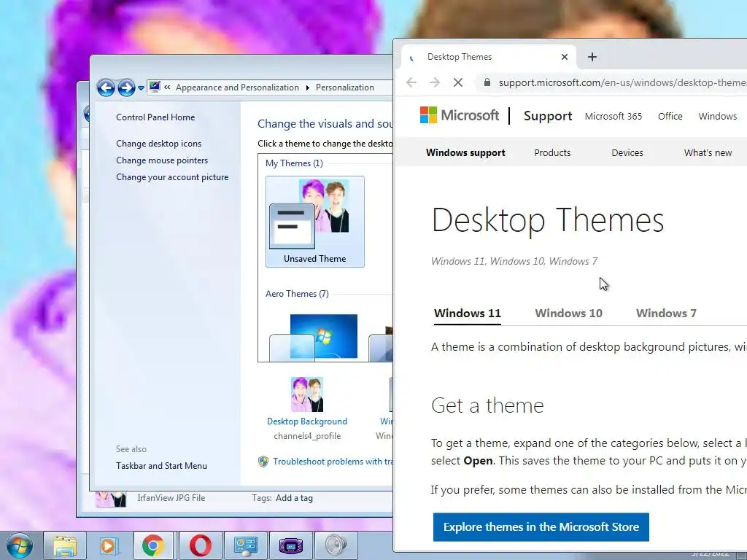747x560 pixels.
Task: Open Taskbar and Start Menu link
Action: click(x=161, y=466)
